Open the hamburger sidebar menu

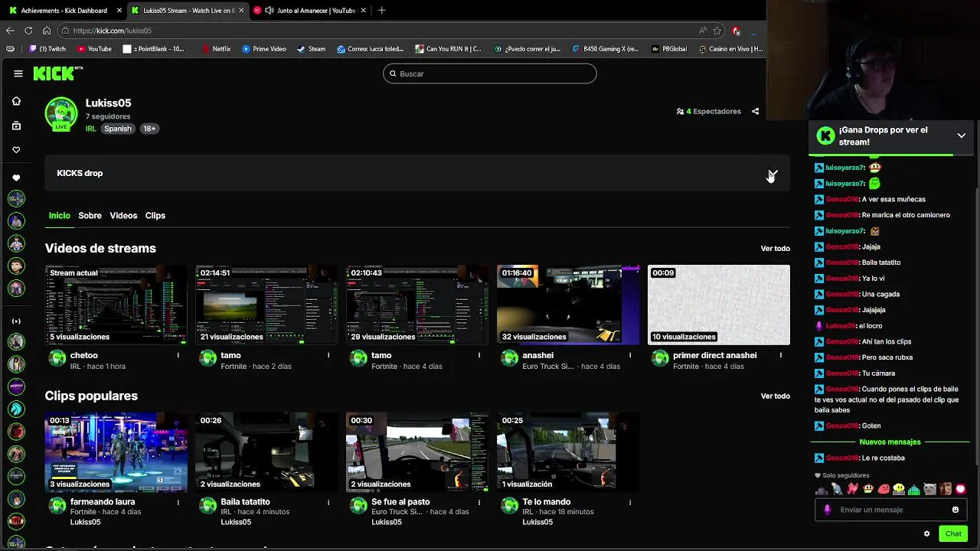tap(18, 73)
